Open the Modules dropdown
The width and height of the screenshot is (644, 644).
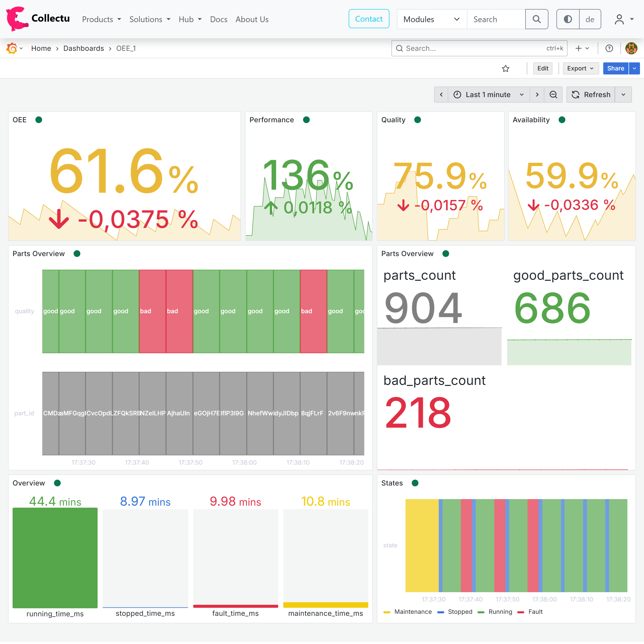coord(431,19)
